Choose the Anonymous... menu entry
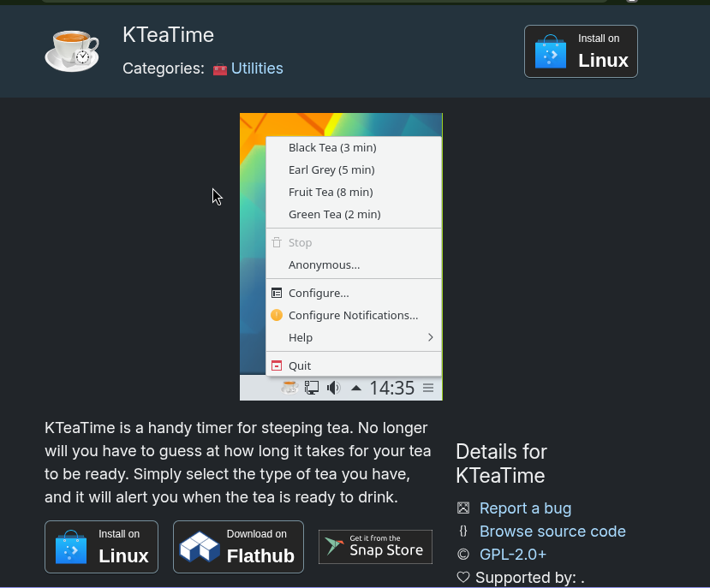 point(354,264)
